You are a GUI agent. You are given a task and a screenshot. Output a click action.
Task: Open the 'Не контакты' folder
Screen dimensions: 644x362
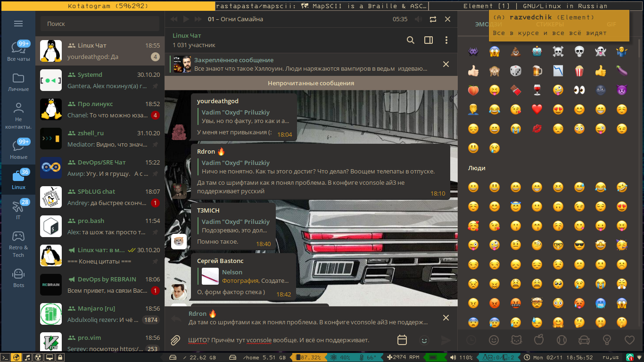point(18,116)
